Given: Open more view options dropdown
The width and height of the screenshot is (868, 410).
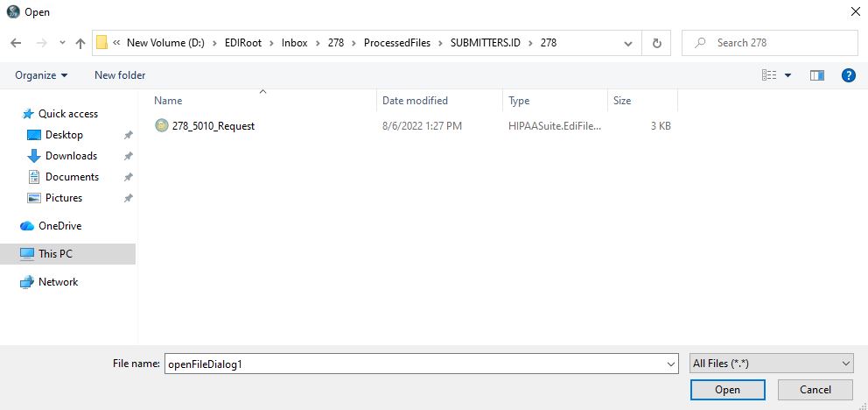Looking at the screenshot, I should coord(787,75).
